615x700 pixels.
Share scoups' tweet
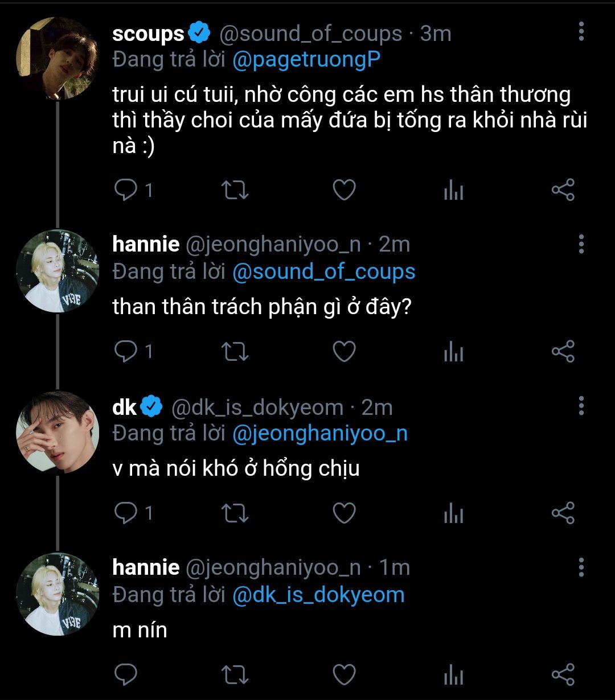pos(563,190)
